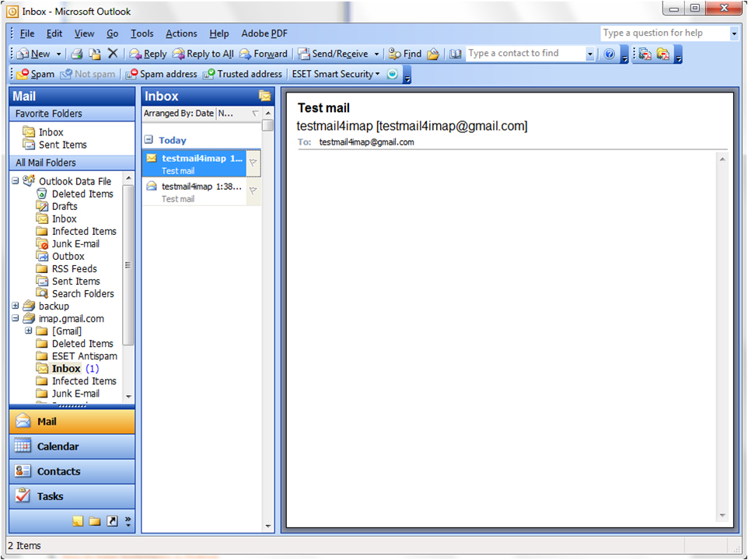Open the blue Help question mark icon

[x=609, y=54]
